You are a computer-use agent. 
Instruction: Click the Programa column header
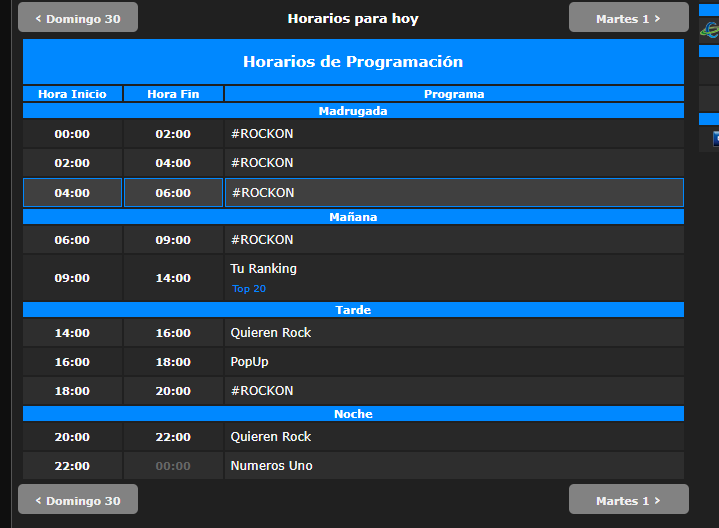point(454,94)
